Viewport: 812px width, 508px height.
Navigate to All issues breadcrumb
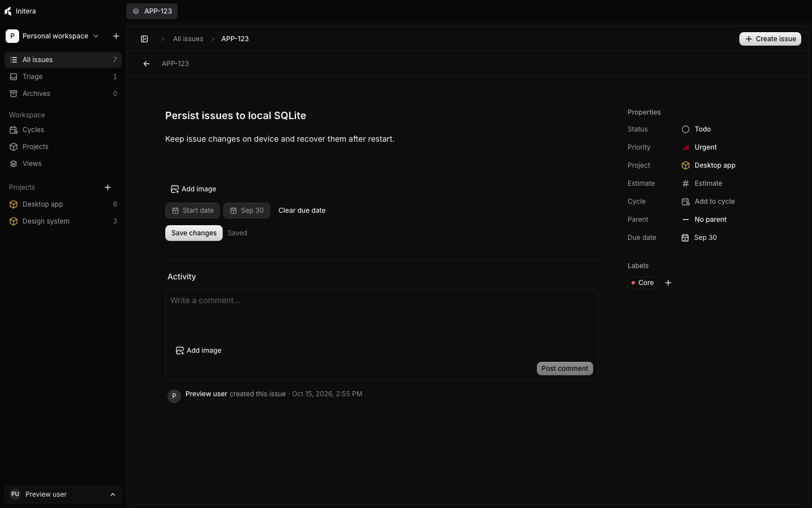188,39
